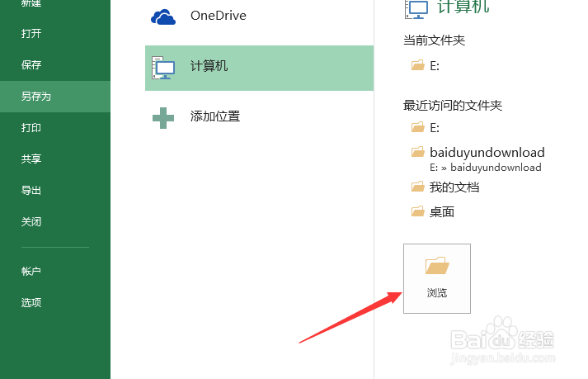Open the 桌面 folder
This screenshot has height=379, width=588.
tap(442, 212)
